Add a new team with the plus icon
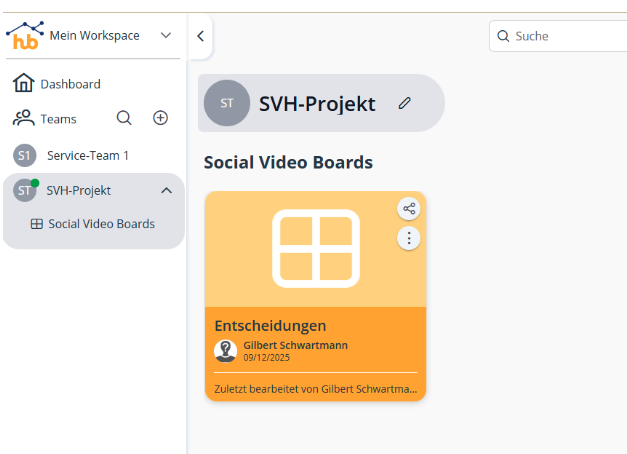The width and height of the screenshot is (627, 454). [x=160, y=118]
